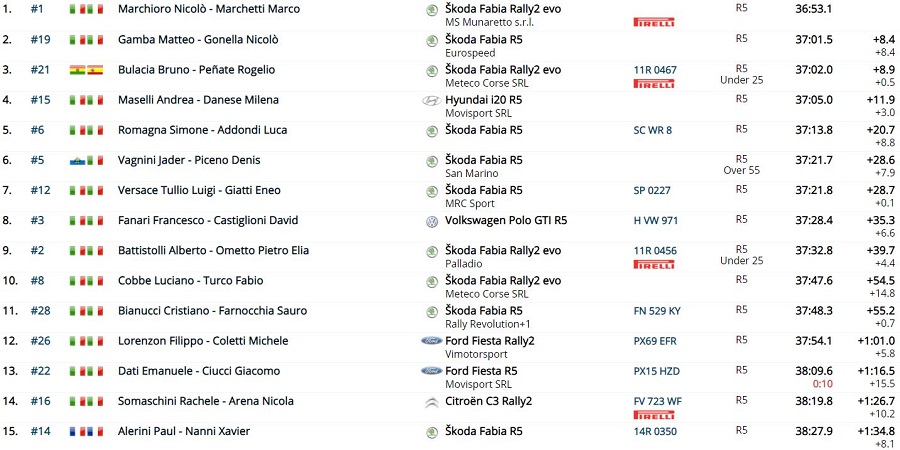900x450 pixels.
Task: Click plate number SC WR 8
Action: click(x=653, y=130)
